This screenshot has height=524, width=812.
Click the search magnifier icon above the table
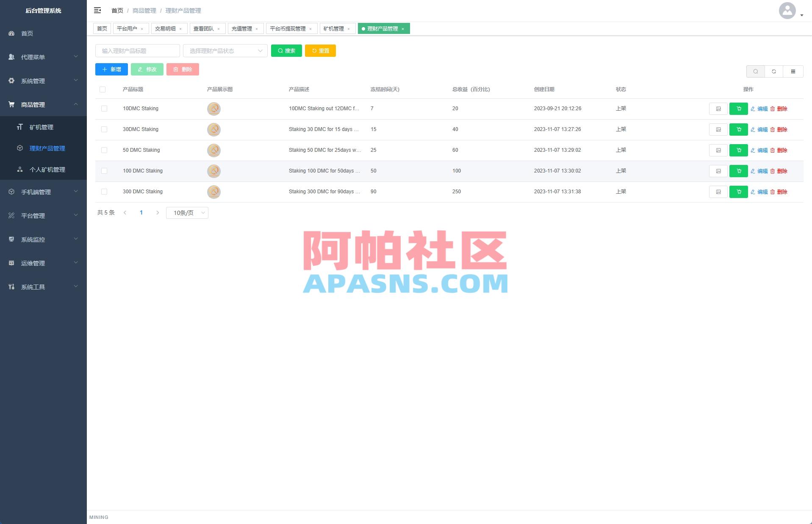[x=756, y=71]
